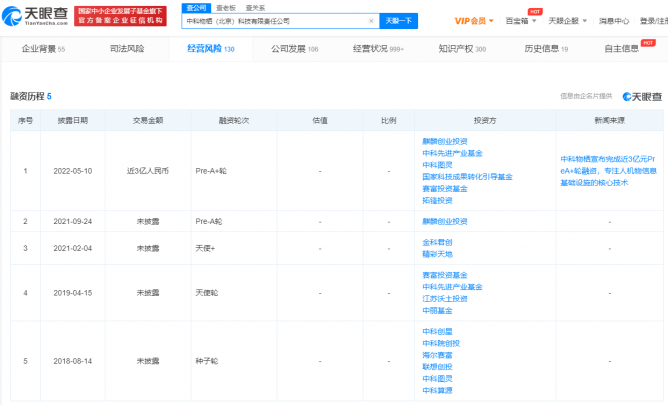Open 赛富投资基金 in the 2019-04-15 row
This screenshot has height=405, width=668.
click(x=445, y=275)
